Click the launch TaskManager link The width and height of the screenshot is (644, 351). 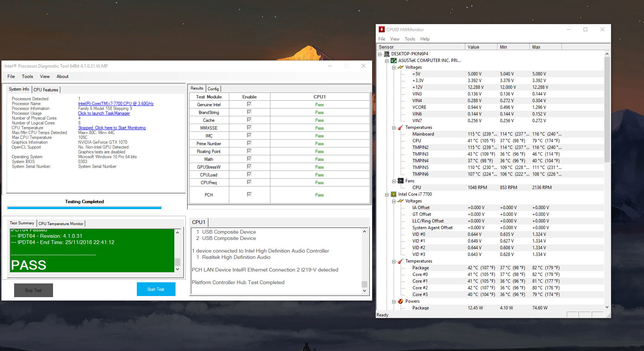click(x=104, y=113)
